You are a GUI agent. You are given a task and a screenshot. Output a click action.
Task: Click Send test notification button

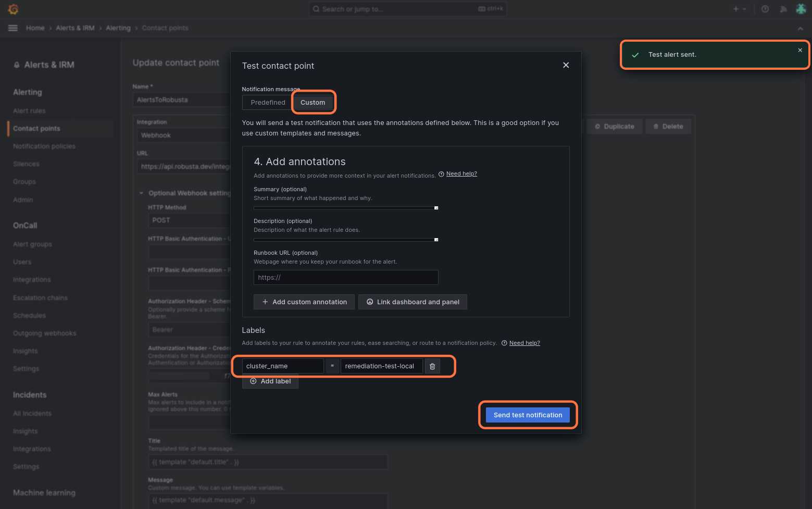pyautogui.click(x=528, y=415)
